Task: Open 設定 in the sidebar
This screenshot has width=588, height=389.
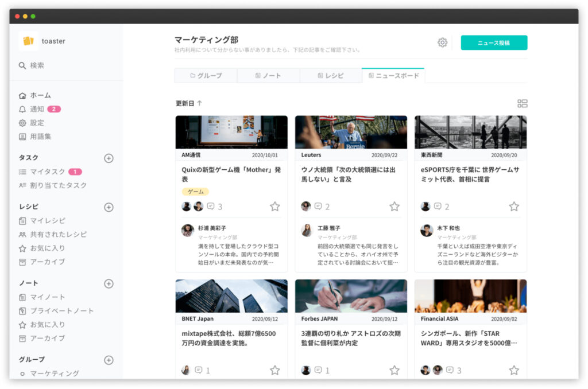Action: point(32,123)
